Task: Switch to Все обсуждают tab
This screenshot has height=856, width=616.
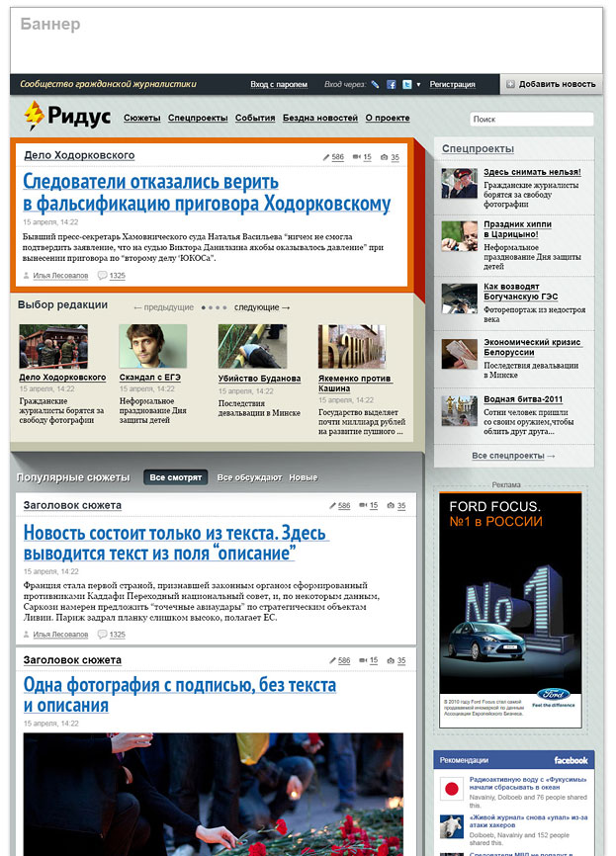Action: [x=247, y=477]
